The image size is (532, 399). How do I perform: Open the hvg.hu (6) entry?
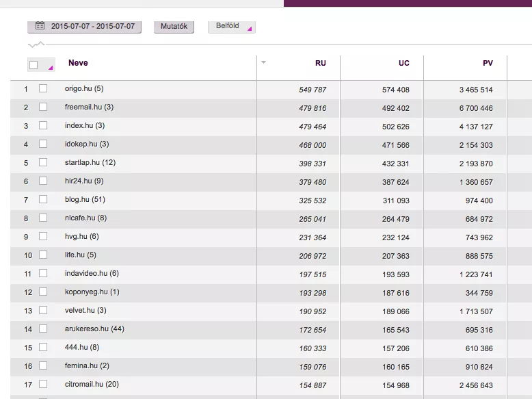click(82, 236)
